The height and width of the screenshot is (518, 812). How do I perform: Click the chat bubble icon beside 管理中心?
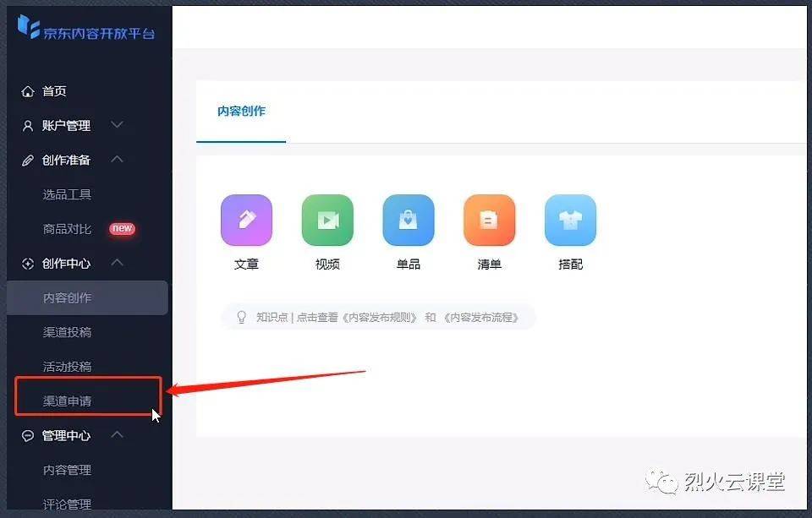click(x=27, y=436)
